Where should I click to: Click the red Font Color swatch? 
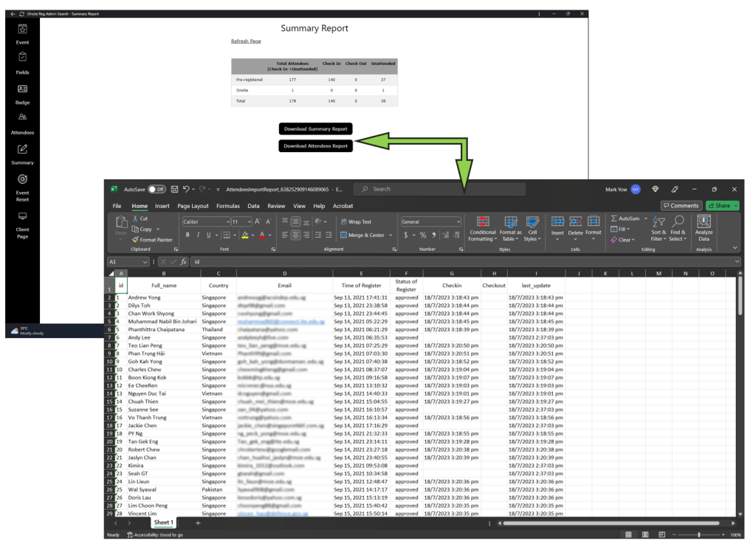(x=262, y=235)
